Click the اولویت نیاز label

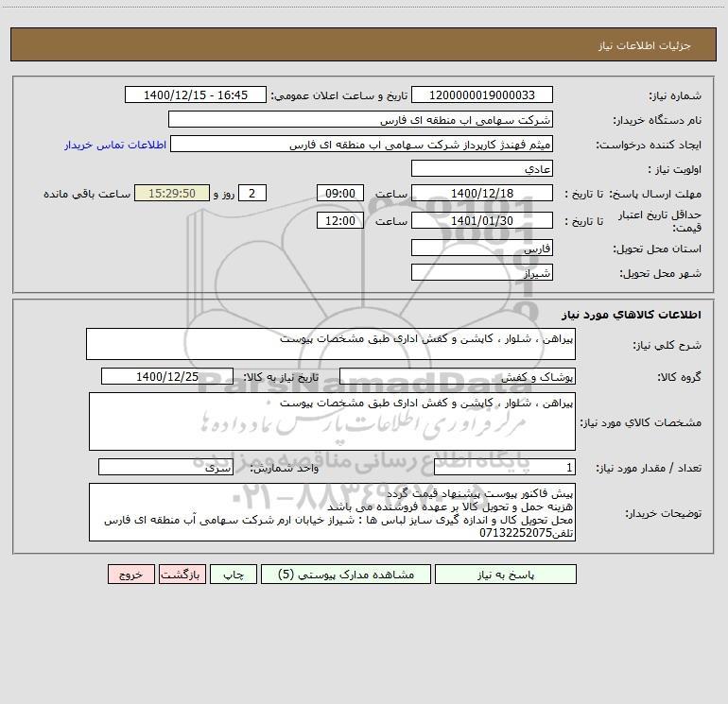[675, 170]
